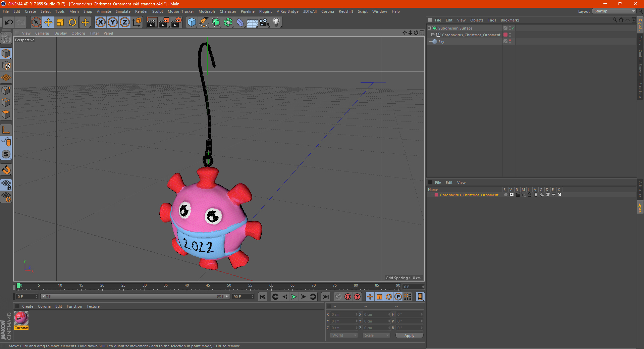Click the Workplane lock icon
The width and height of the screenshot is (644, 349).
pyautogui.click(x=6, y=185)
